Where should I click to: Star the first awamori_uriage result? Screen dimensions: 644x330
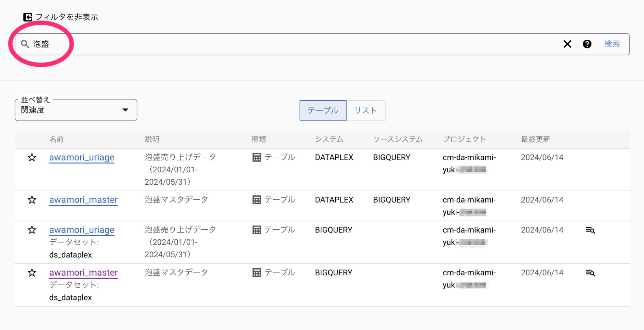coord(32,157)
